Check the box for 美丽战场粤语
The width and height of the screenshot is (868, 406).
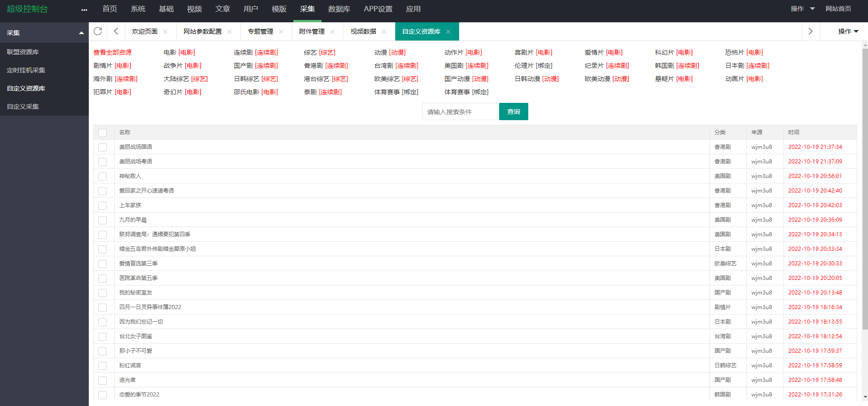tap(102, 162)
